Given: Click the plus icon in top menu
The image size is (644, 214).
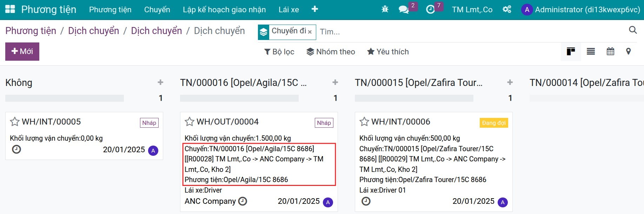Looking at the screenshot, I should click(315, 9).
